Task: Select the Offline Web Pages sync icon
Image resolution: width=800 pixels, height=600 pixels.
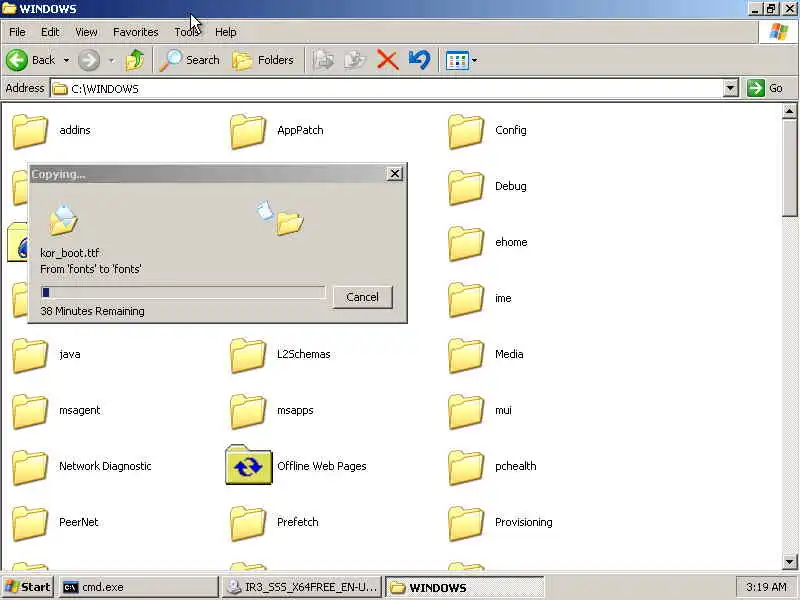Action: pyautogui.click(x=248, y=465)
